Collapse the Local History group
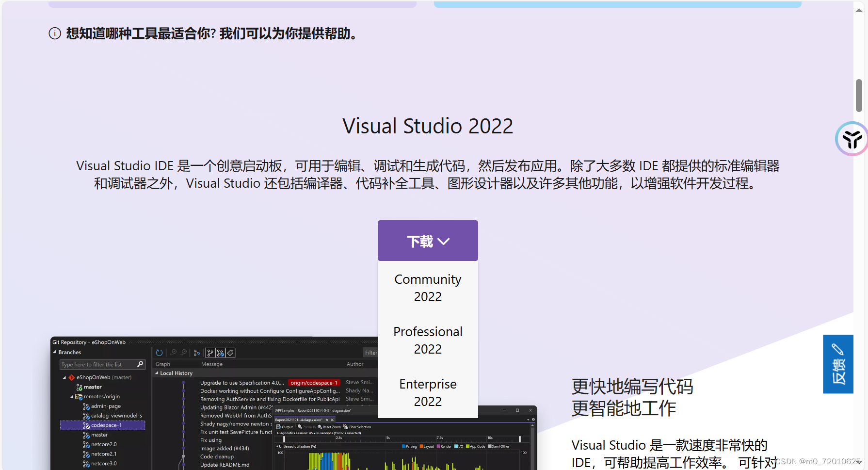 point(157,373)
